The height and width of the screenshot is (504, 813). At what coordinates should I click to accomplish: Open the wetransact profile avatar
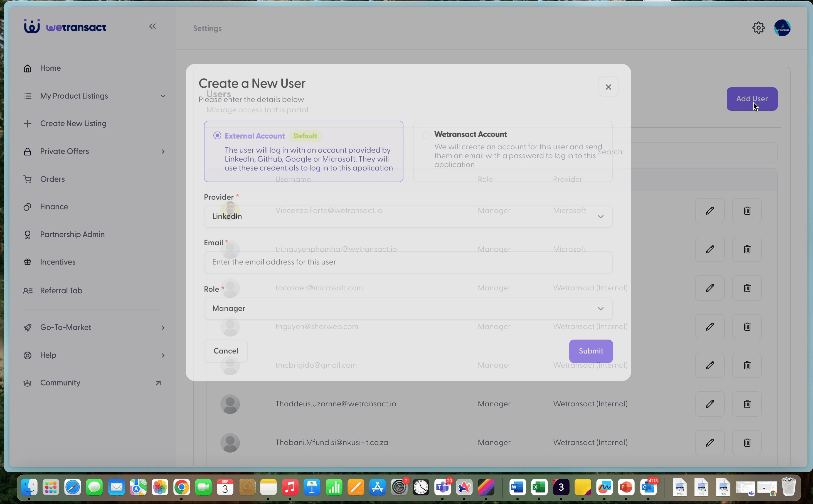point(782,28)
